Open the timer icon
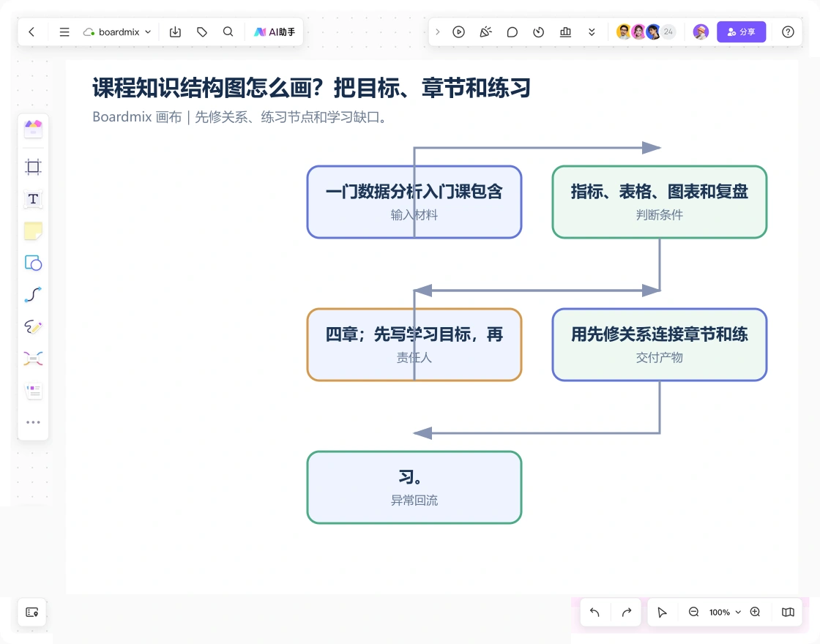 [539, 32]
